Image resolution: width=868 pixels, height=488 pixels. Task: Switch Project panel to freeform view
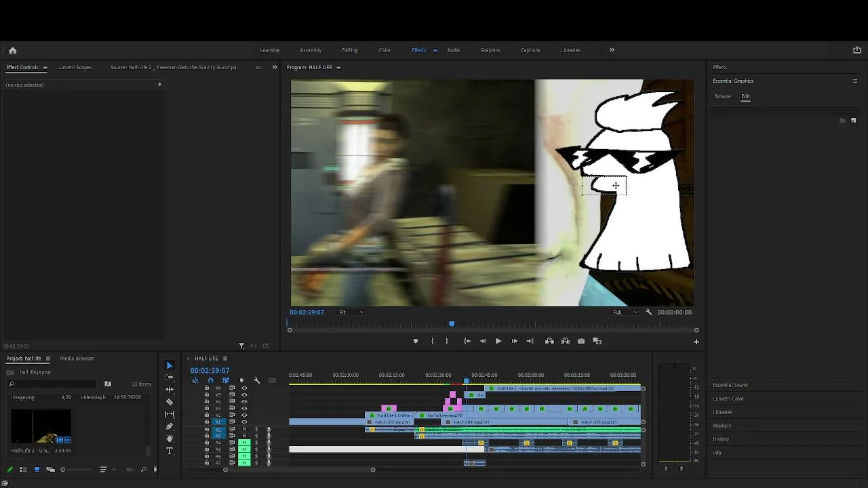click(x=50, y=469)
